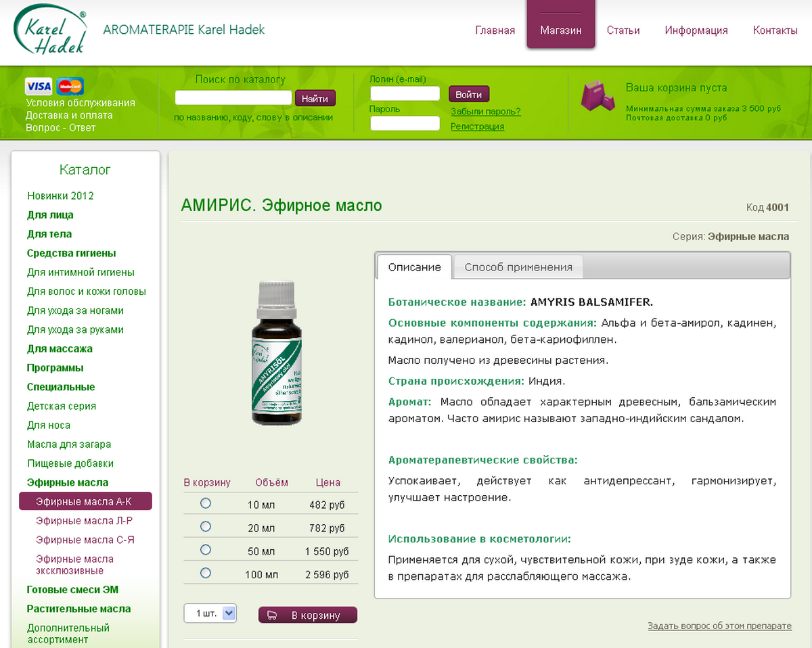This screenshot has height=648, width=812.
Task: Open the Информация menu item
Action: click(696, 30)
